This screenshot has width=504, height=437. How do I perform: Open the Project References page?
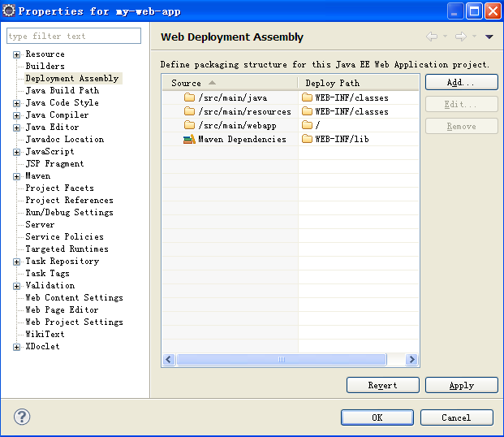click(70, 200)
